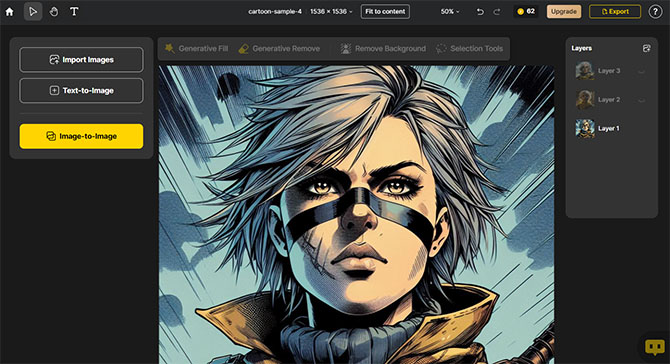Select the Layer 1 thumbnail
Viewport: 670px width, 364px height.
(x=585, y=128)
